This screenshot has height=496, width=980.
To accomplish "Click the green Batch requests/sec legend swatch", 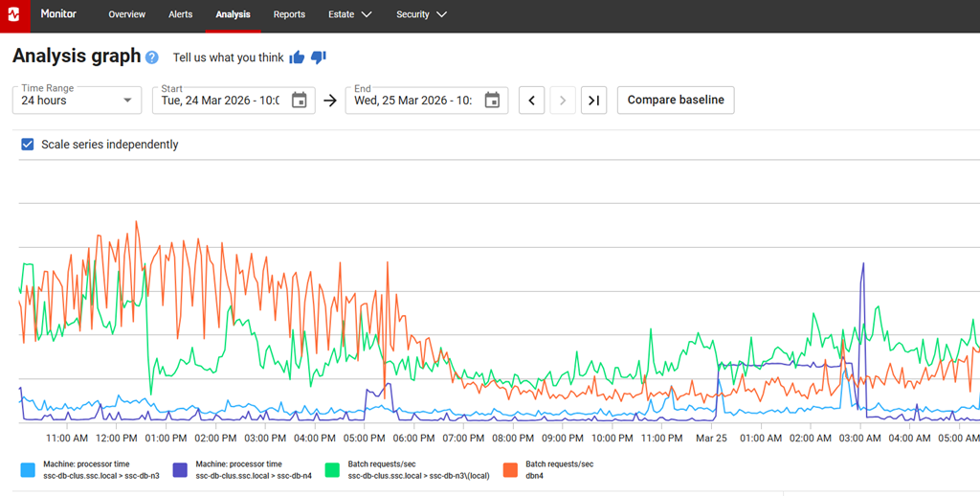I will 332,469.
